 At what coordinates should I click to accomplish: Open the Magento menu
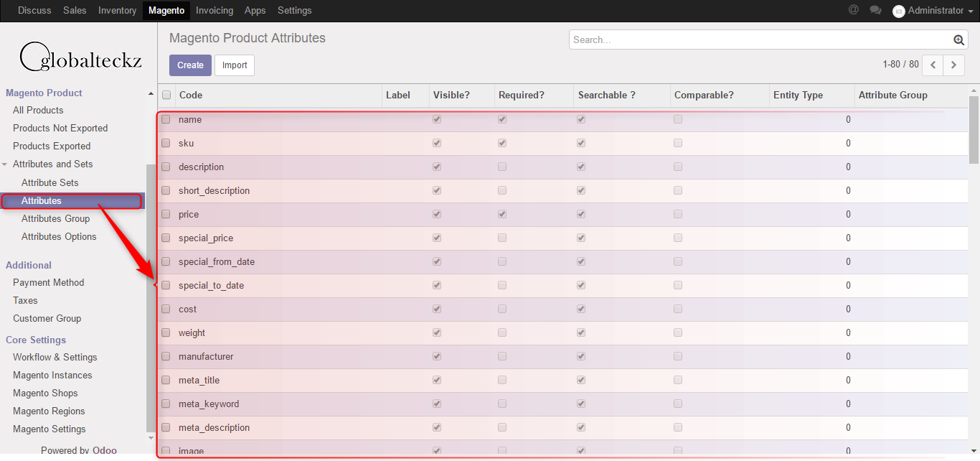pyautogui.click(x=166, y=10)
